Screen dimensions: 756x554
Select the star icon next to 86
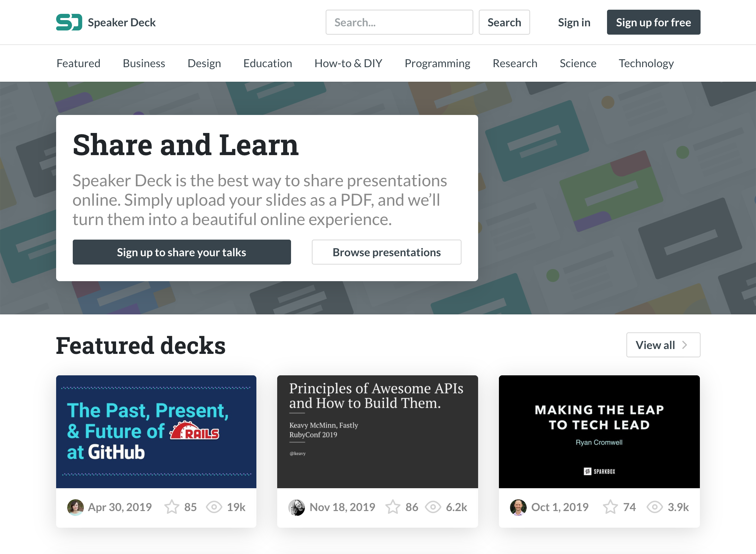click(393, 507)
